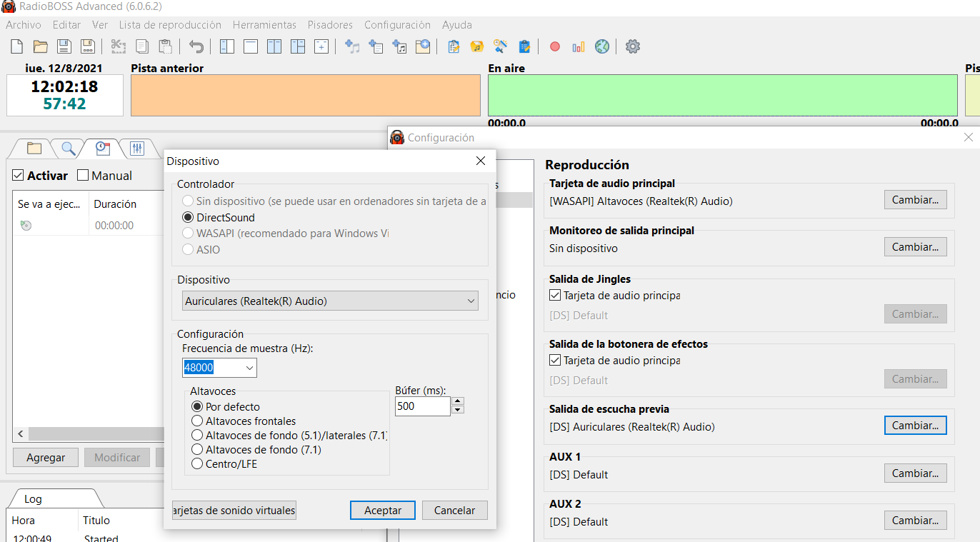Save the playlist with the first floppy disk icon
Image resolution: width=980 pixels, height=542 pixels.
pos(64,46)
